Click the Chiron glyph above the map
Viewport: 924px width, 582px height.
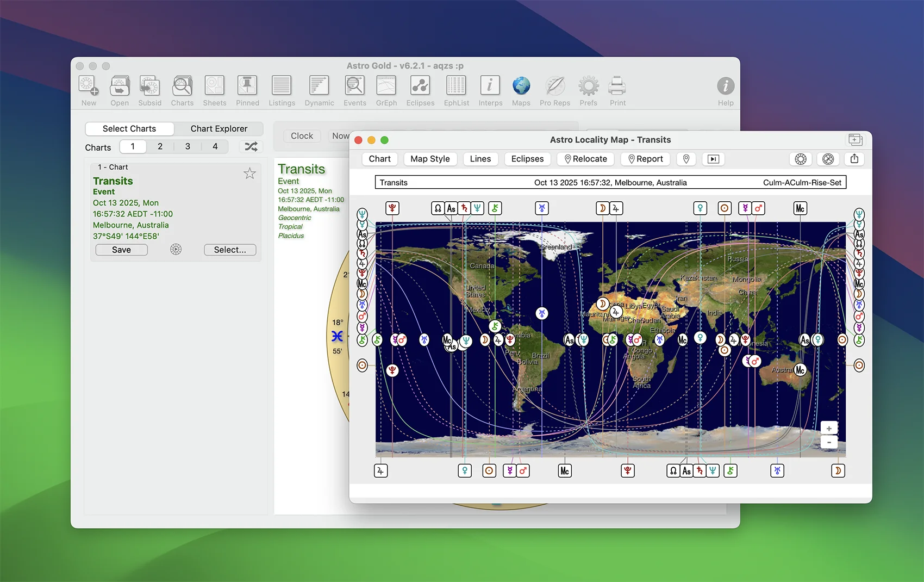[x=495, y=208]
